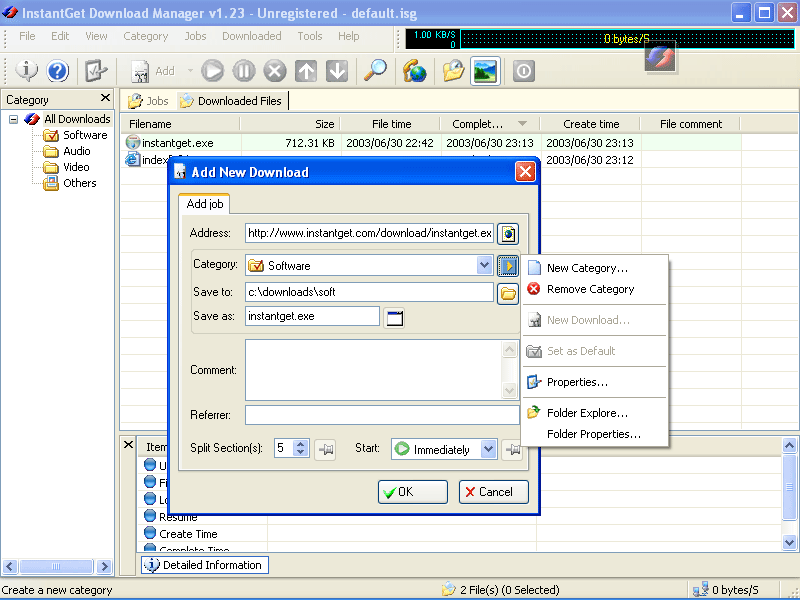The width and height of the screenshot is (800, 600).
Task: Choose New Category... from popup menu
Action: pyautogui.click(x=587, y=268)
